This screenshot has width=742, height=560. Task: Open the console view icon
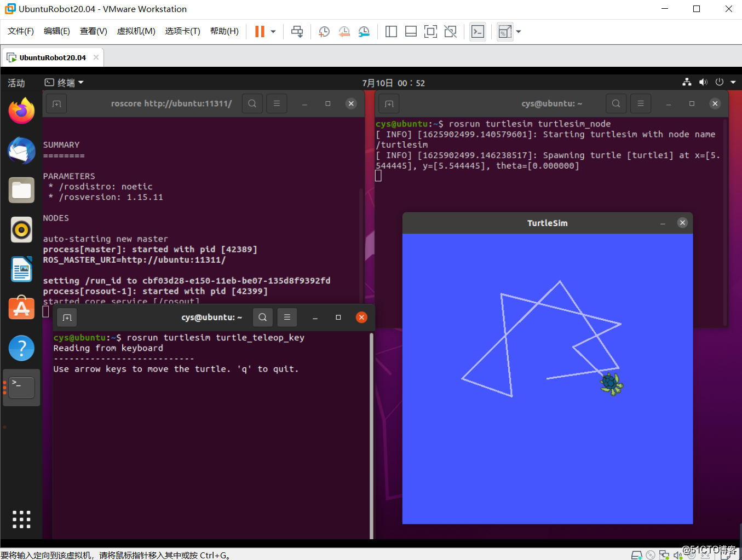[478, 32]
